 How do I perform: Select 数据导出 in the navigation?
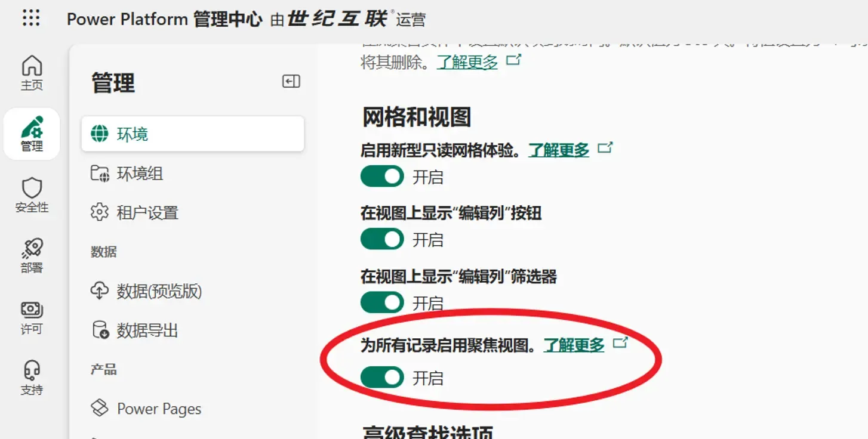pos(146,330)
